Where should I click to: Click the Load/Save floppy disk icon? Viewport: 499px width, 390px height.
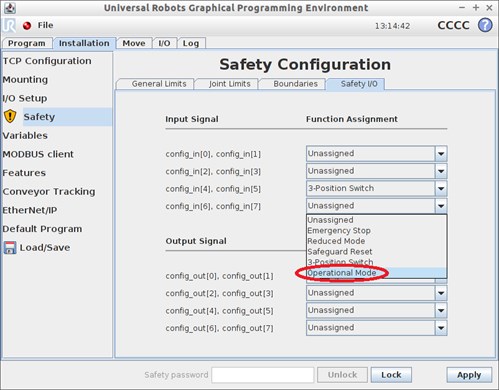10,248
